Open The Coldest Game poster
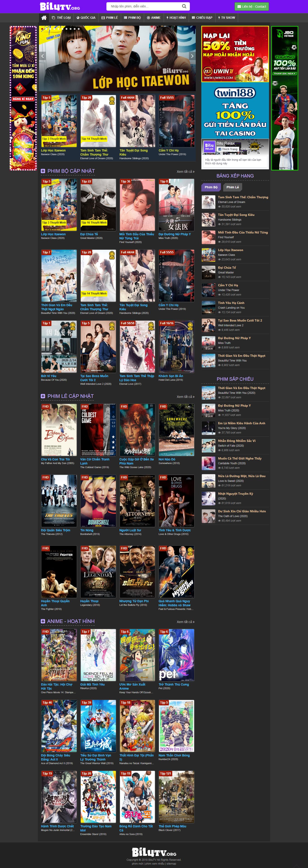This screenshot has width=308, height=868. [x=98, y=430]
